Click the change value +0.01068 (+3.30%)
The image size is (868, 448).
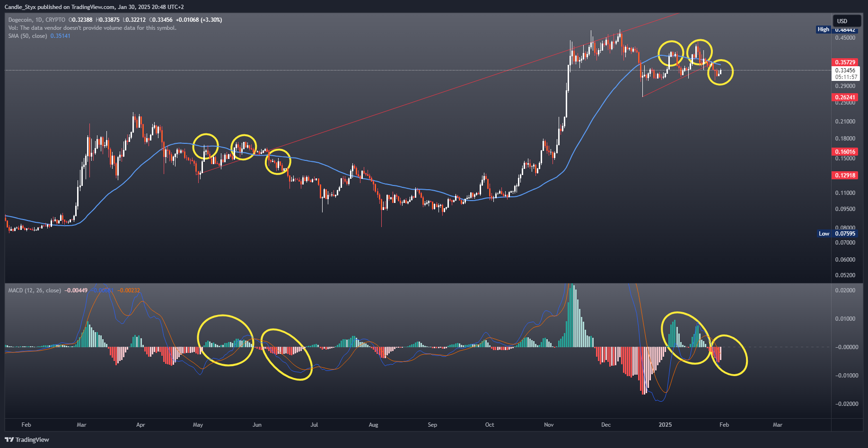click(x=199, y=20)
